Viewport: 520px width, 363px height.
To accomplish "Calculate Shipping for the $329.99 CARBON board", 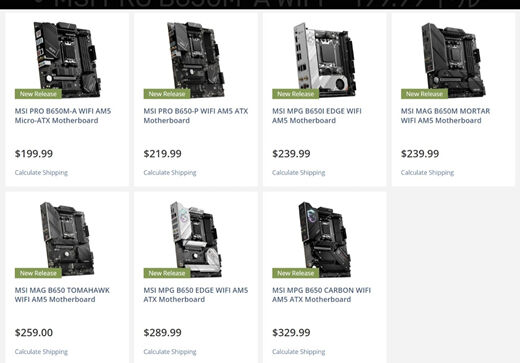I will pyautogui.click(x=299, y=352).
